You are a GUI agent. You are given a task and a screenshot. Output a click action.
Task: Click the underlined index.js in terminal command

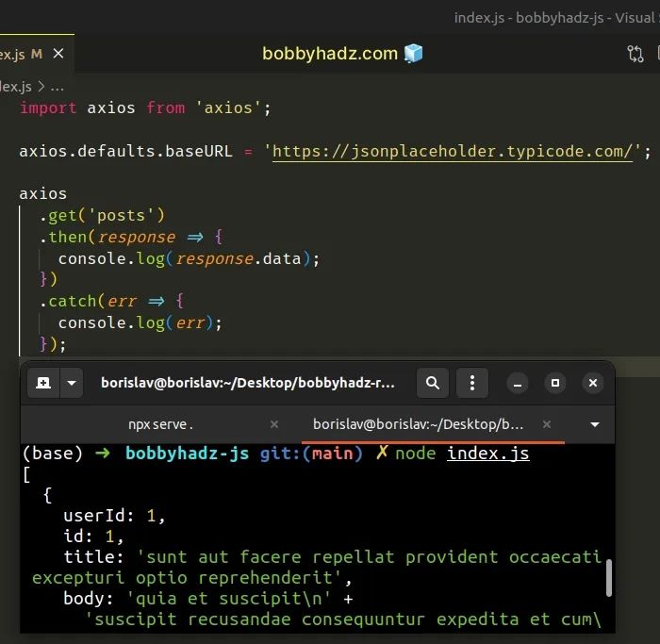click(x=487, y=454)
